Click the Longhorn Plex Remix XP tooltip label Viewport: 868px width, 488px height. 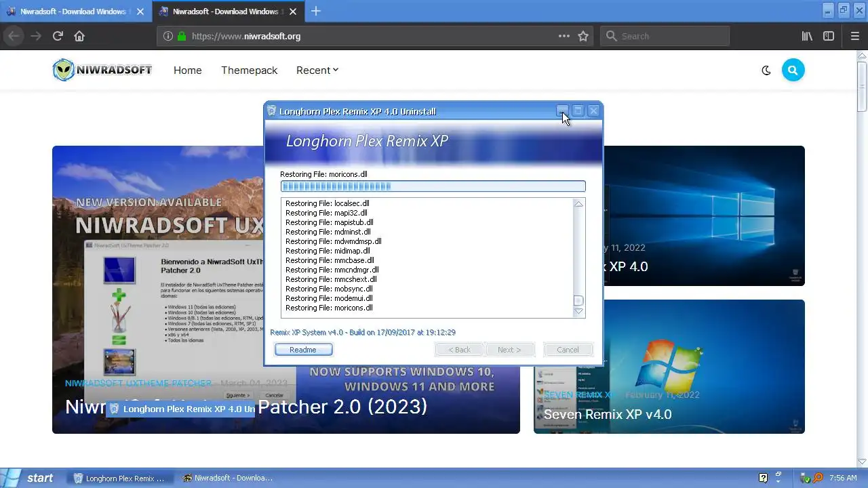coord(180,409)
